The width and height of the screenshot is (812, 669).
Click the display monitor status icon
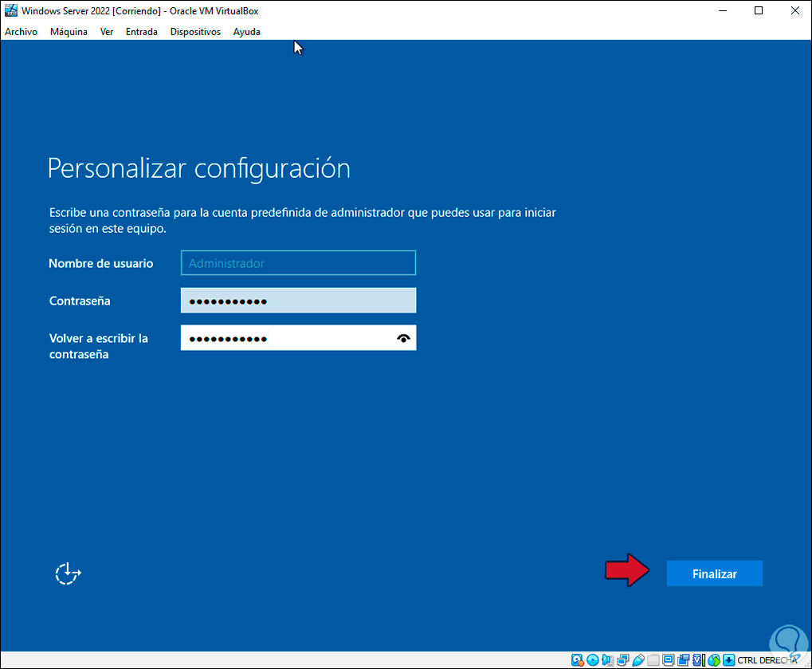[668, 660]
